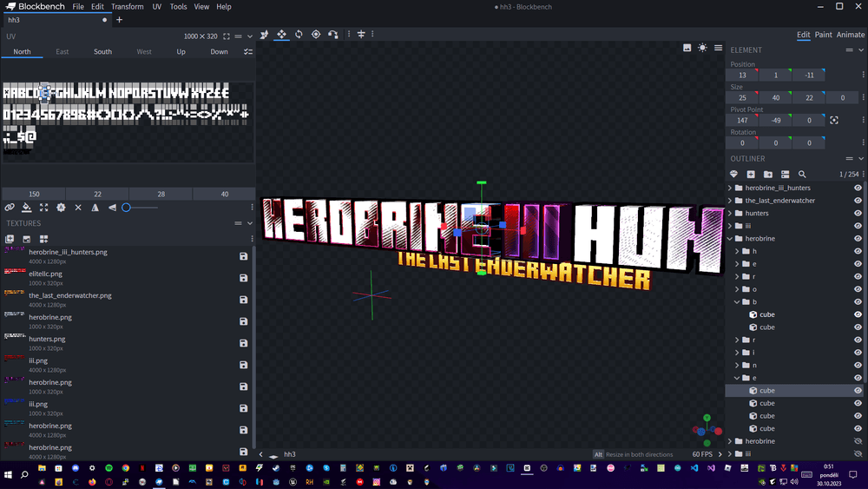Click the UV link chain icon

click(10, 208)
